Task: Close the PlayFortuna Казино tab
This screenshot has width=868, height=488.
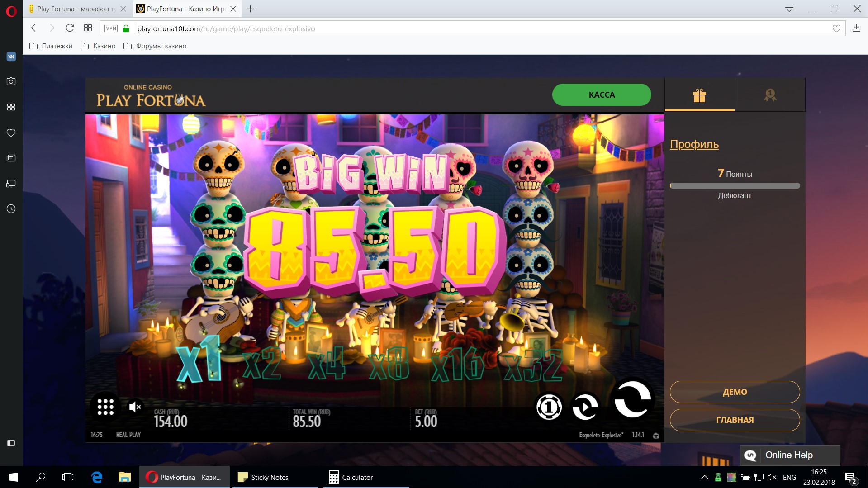Action: tap(233, 9)
